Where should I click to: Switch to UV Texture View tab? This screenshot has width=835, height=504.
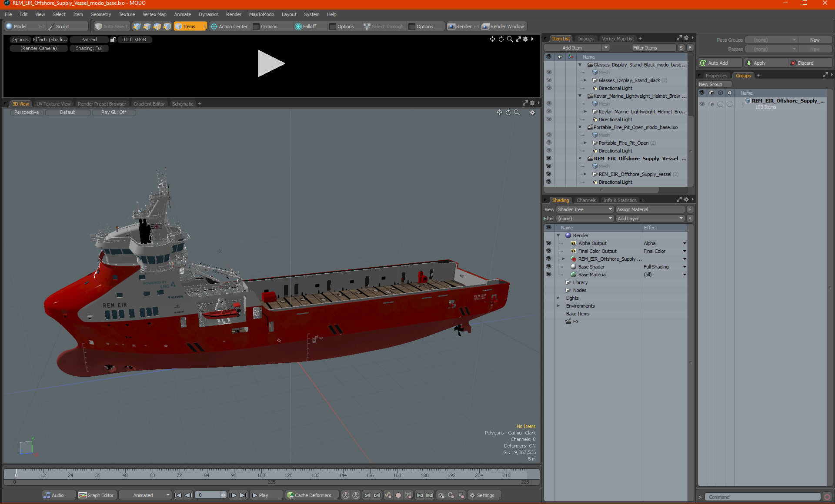click(x=53, y=104)
